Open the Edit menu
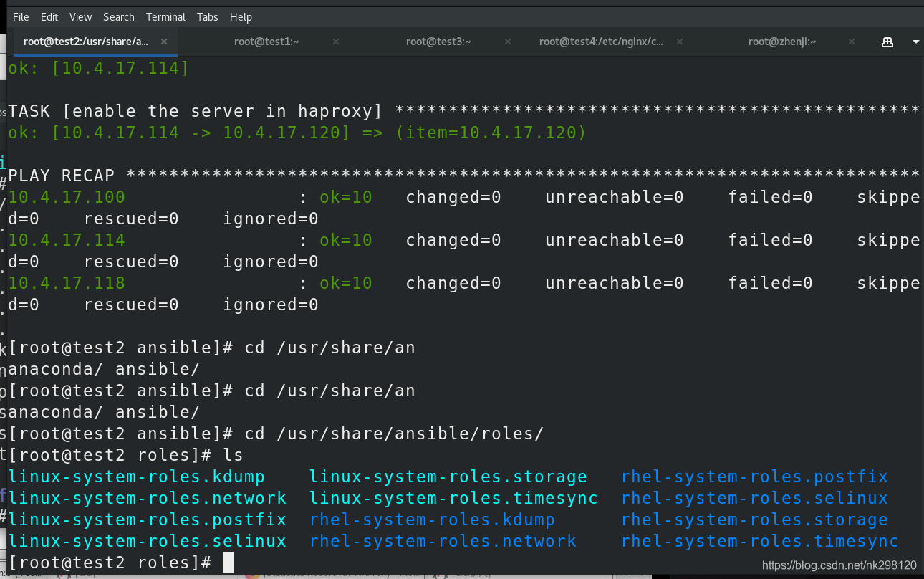The image size is (924, 579). click(49, 16)
